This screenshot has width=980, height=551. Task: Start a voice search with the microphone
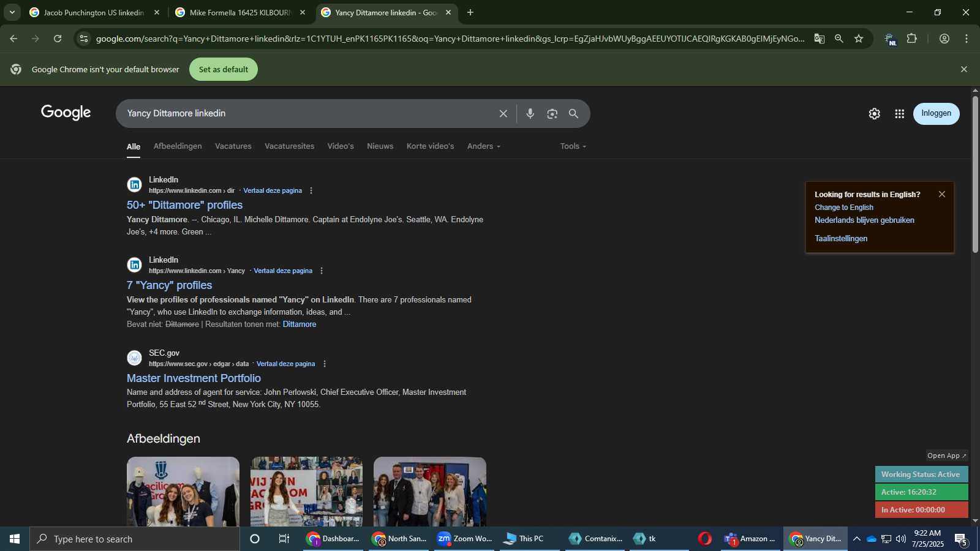tap(530, 113)
